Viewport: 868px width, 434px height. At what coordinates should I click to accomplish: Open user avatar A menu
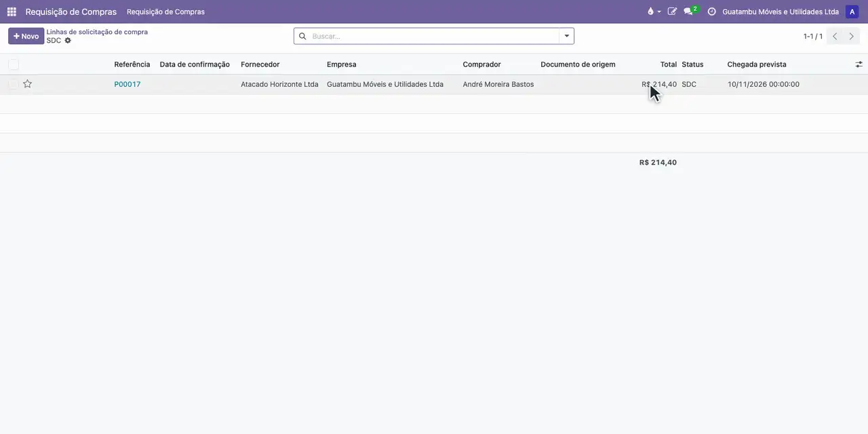(x=852, y=12)
